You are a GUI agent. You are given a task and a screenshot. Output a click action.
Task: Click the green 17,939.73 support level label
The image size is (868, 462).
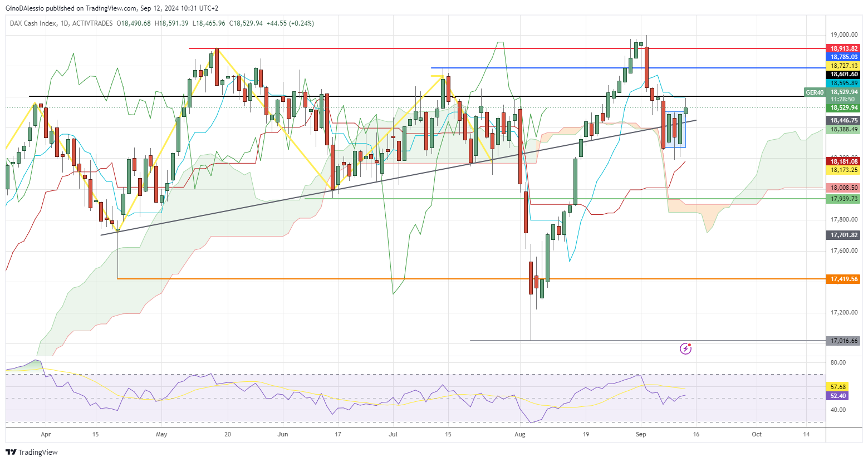[x=844, y=199]
